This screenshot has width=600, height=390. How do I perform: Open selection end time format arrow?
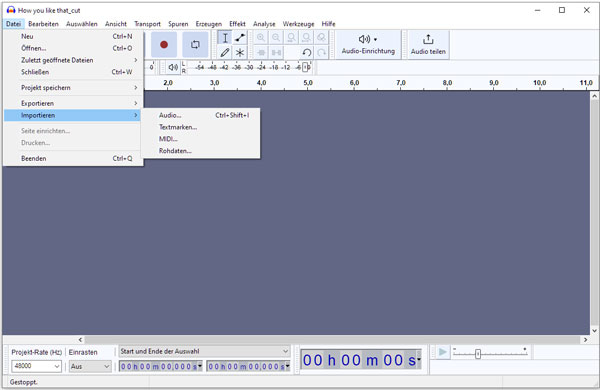[287, 366]
